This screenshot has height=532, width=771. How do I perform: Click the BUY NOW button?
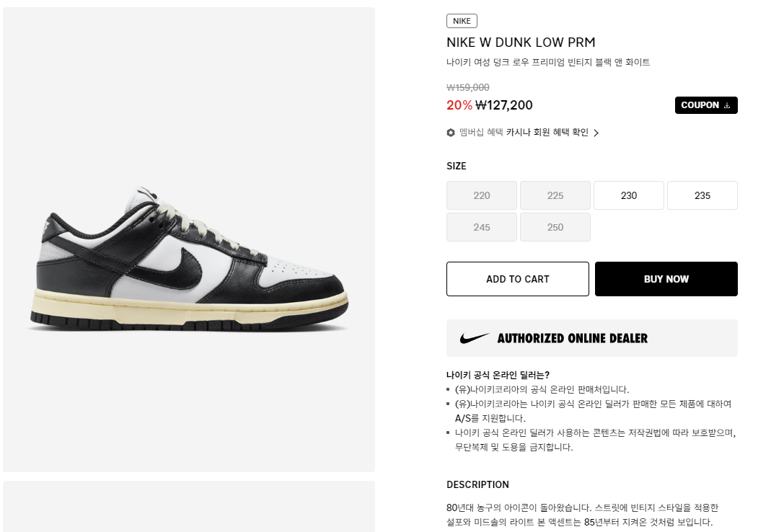coord(666,279)
